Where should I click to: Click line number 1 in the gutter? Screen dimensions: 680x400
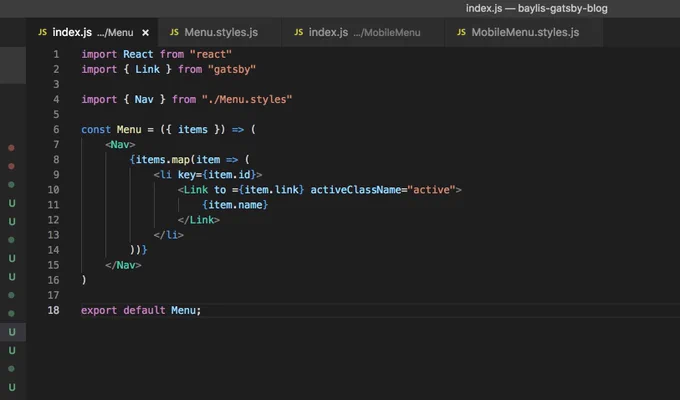point(56,54)
